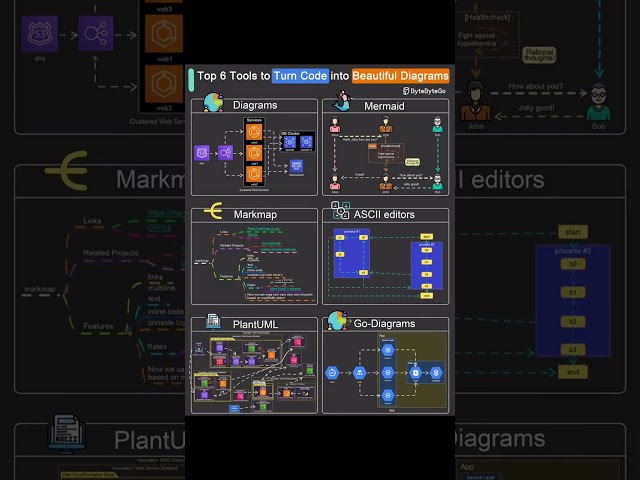640x480 pixels.
Task: Click the background 'Katex' mind map node
Action: coord(157,346)
